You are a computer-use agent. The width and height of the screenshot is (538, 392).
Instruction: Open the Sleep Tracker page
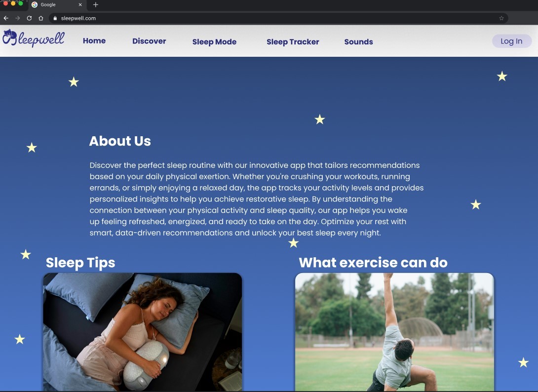click(293, 42)
